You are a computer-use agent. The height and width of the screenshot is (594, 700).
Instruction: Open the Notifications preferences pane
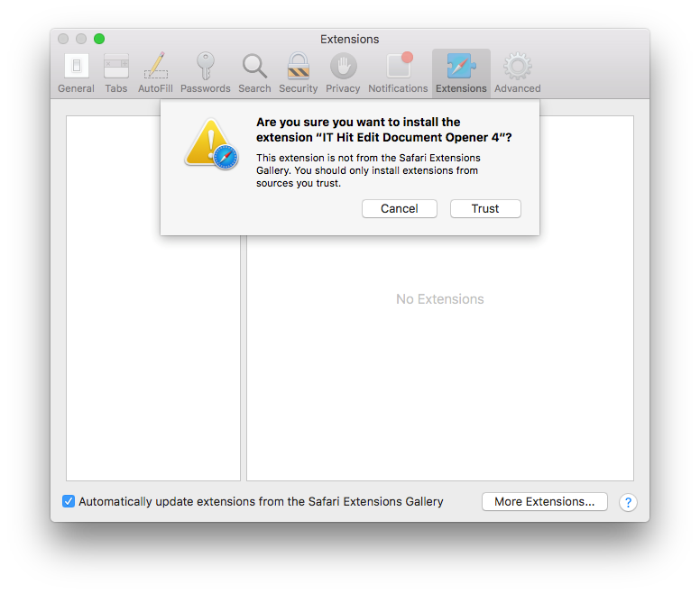[398, 73]
